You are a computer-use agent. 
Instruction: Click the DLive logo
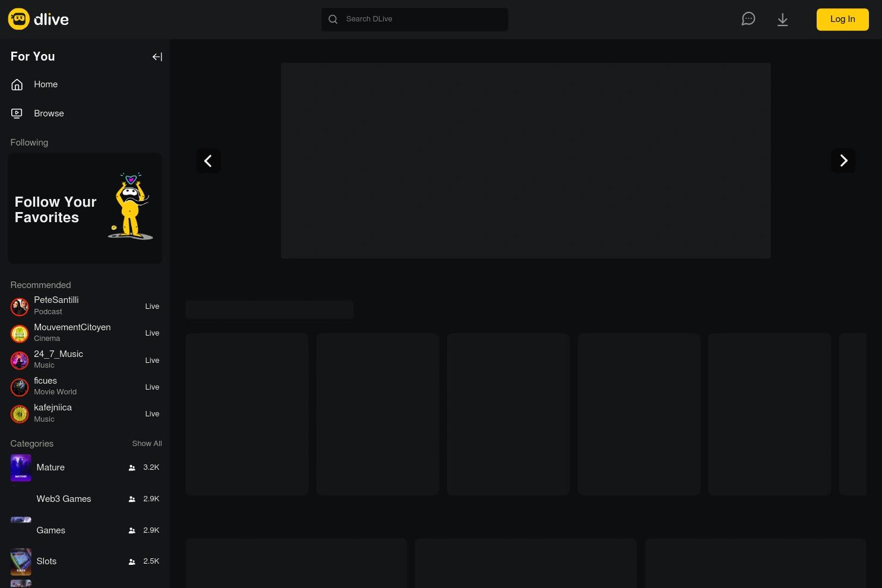(37, 18)
